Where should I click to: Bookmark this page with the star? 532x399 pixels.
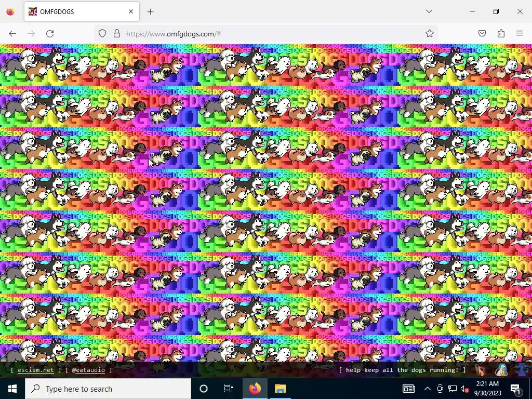click(x=430, y=34)
